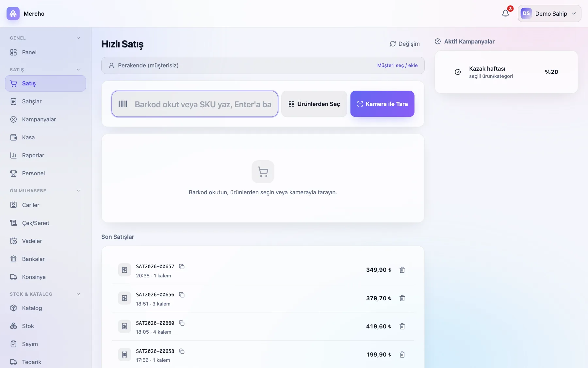Click the Tedarik truck icon
Viewport: 588px width, 368px height.
pyautogui.click(x=13, y=362)
